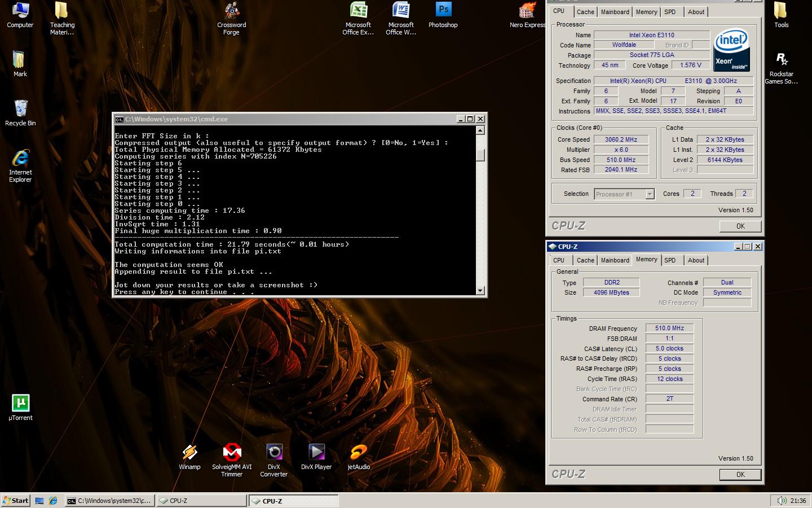Switch to the Cache tab in upper CPU-Z
The height and width of the screenshot is (508, 812).
[585, 12]
